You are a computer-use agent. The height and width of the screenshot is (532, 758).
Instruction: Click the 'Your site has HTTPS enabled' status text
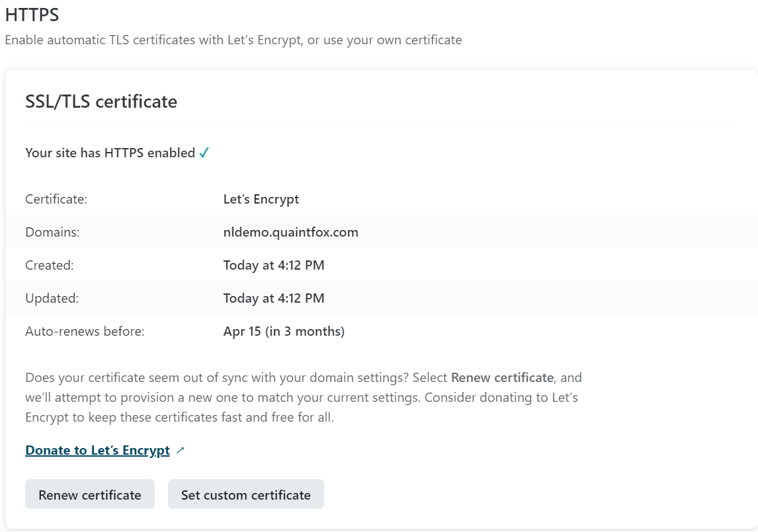coord(110,153)
